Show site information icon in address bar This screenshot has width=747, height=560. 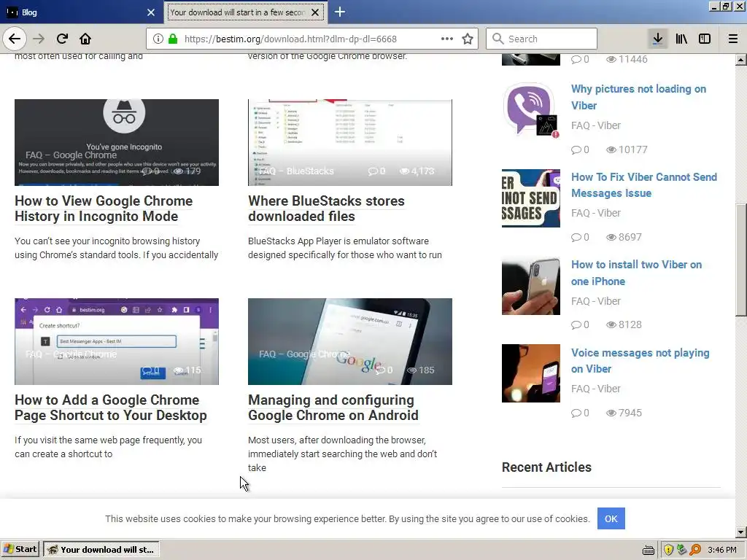coord(158,39)
